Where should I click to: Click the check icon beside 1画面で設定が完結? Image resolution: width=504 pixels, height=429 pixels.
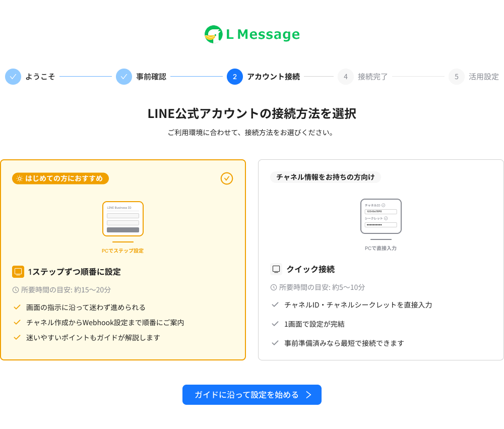pos(275,324)
